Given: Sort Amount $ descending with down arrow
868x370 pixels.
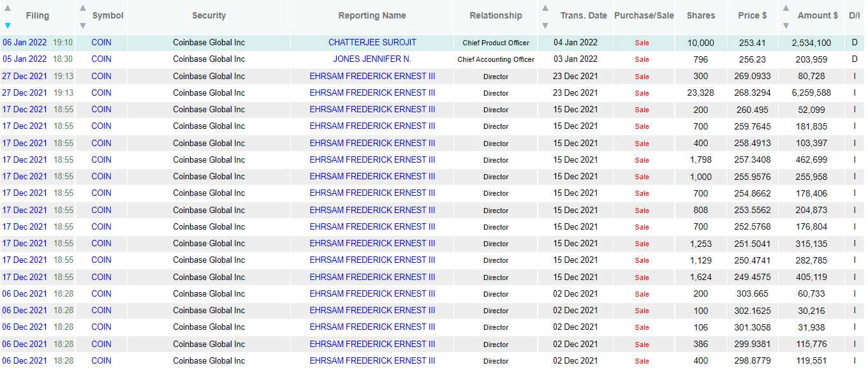Looking at the screenshot, I should pos(785,26).
